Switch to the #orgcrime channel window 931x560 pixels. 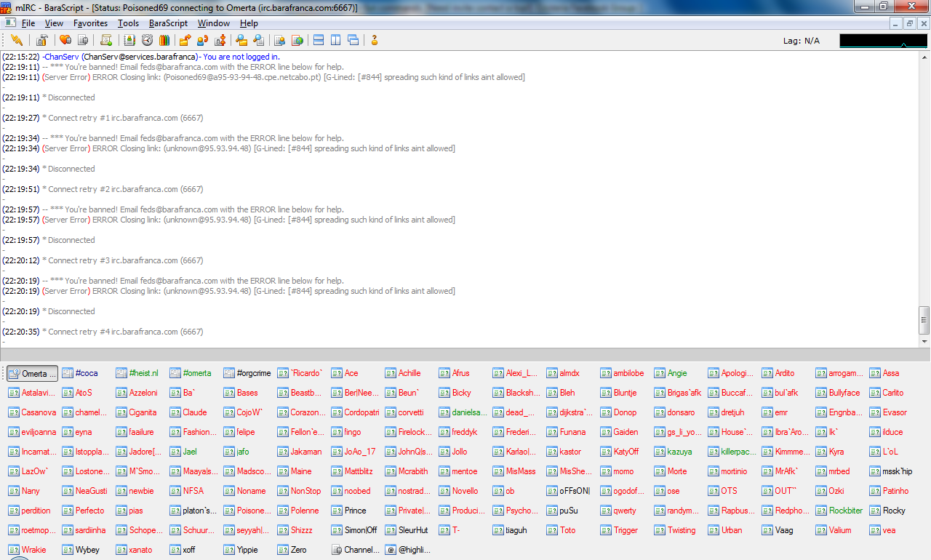click(x=247, y=373)
